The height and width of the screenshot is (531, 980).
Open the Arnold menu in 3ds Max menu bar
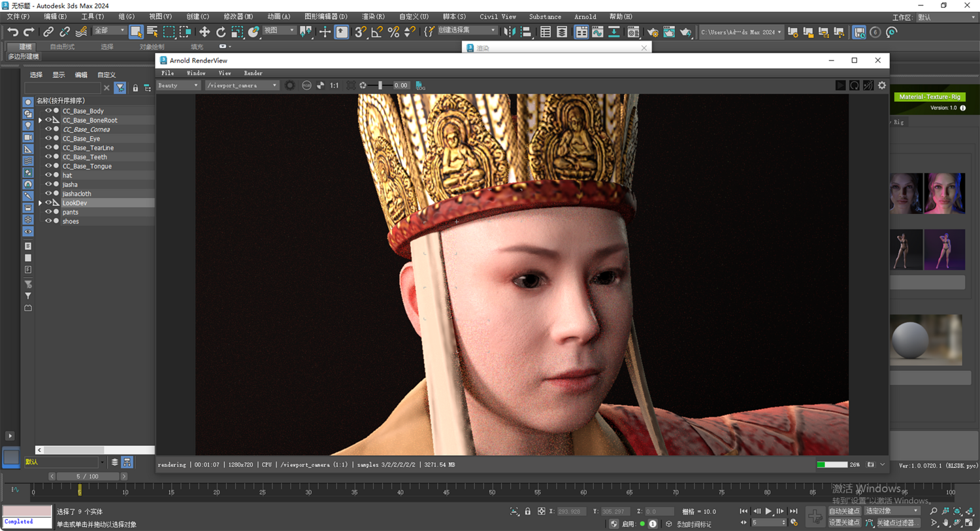coord(585,16)
